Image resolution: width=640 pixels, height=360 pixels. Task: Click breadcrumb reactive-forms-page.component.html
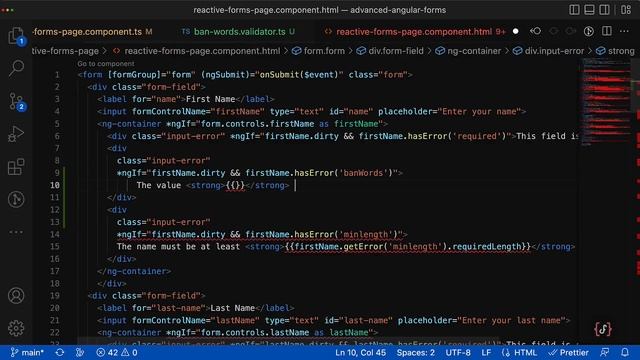(x=202, y=51)
